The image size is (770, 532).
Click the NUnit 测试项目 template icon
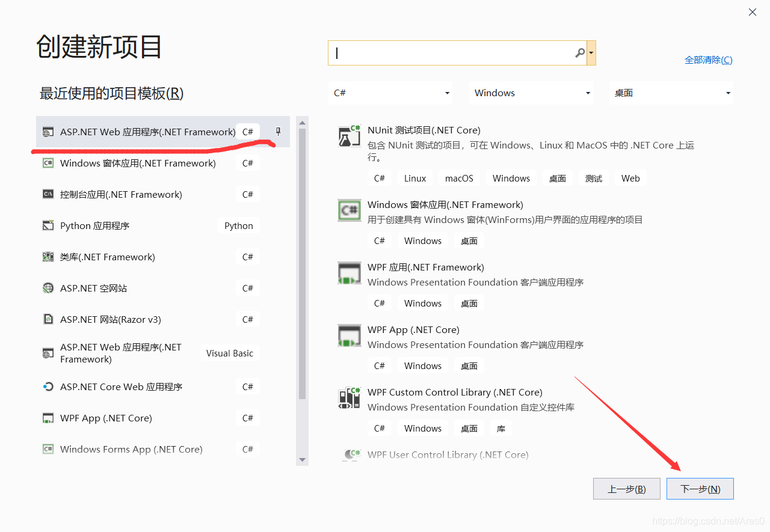[350, 135]
